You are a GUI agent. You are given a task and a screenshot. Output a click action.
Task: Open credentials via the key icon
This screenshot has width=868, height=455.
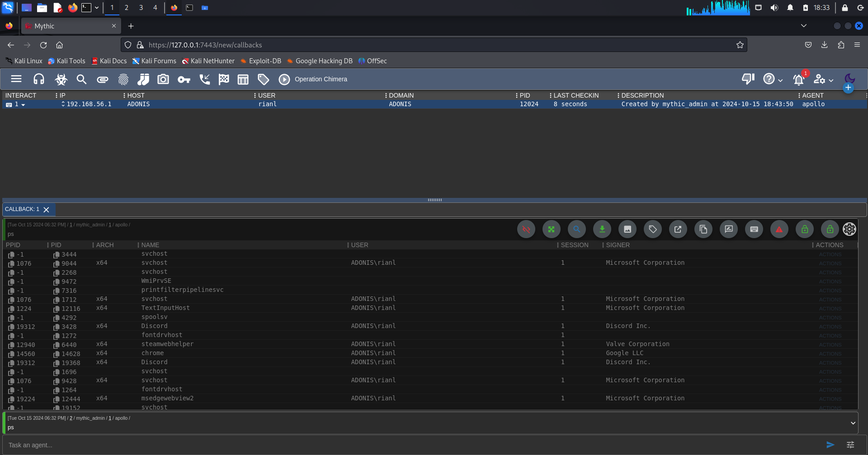pyautogui.click(x=184, y=80)
